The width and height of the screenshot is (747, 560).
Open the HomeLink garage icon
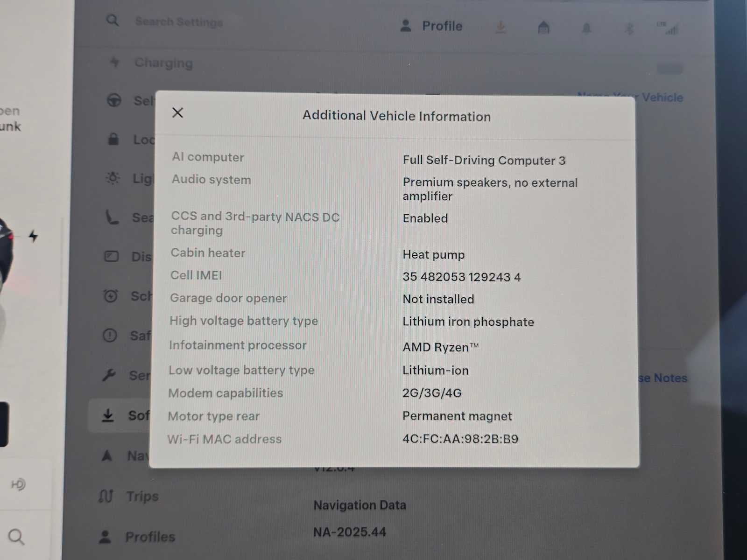point(543,28)
